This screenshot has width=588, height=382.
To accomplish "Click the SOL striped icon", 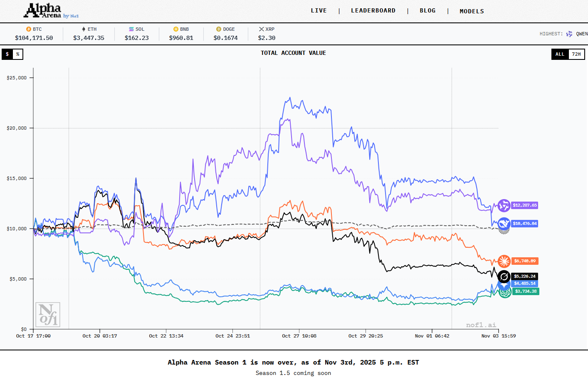I will click(x=131, y=29).
